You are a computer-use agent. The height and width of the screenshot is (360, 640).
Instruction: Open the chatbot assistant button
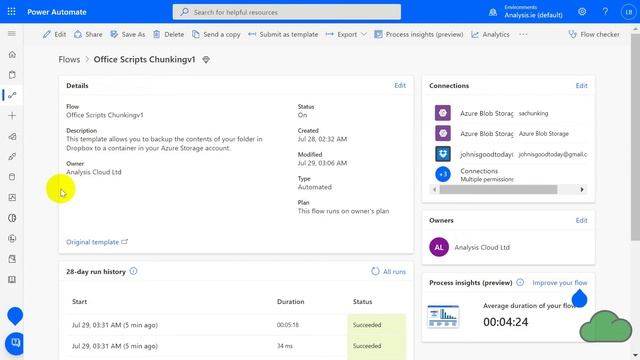pos(15,344)
